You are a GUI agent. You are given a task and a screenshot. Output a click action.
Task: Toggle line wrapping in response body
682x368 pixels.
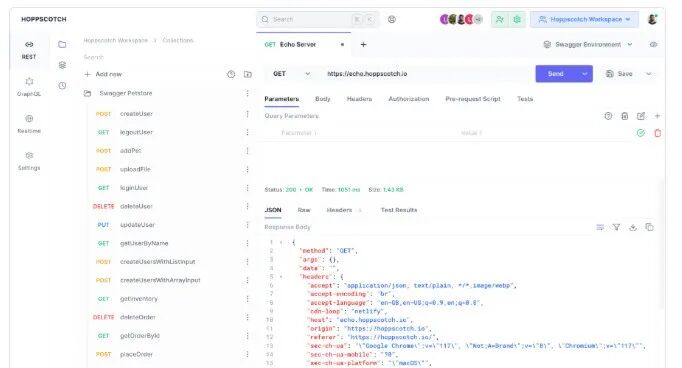pos(600,227)
